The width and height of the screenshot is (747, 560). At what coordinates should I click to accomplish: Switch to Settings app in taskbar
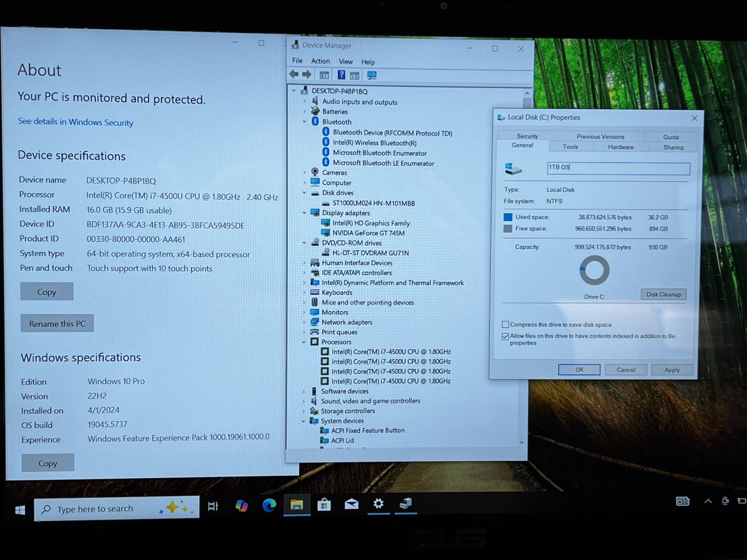(x=378, y=504)
